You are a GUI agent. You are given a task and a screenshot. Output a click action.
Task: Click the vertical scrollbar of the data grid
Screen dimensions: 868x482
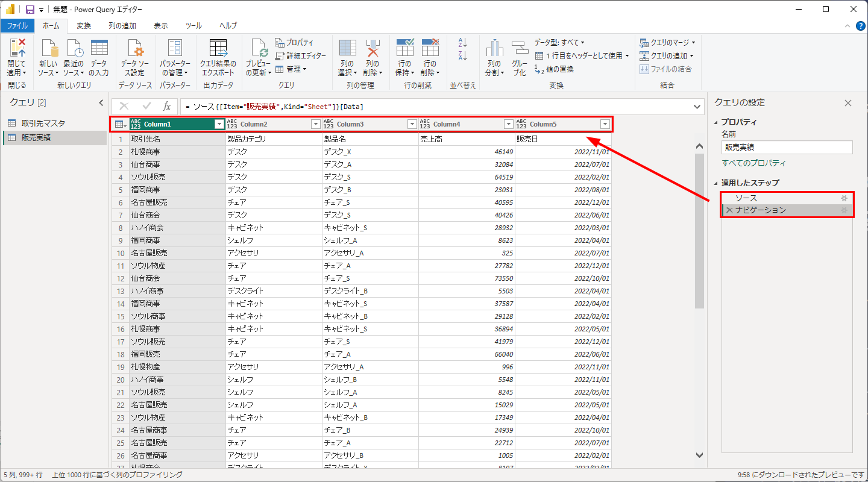[699, 231]
